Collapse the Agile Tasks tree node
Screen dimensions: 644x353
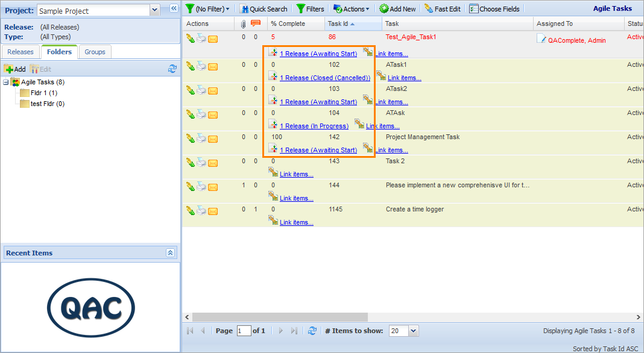point(5,82)
